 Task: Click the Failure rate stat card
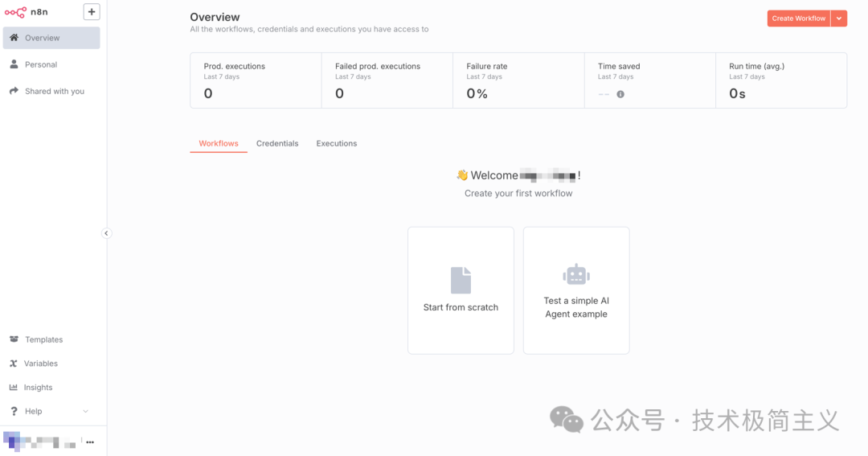[518, 80]
